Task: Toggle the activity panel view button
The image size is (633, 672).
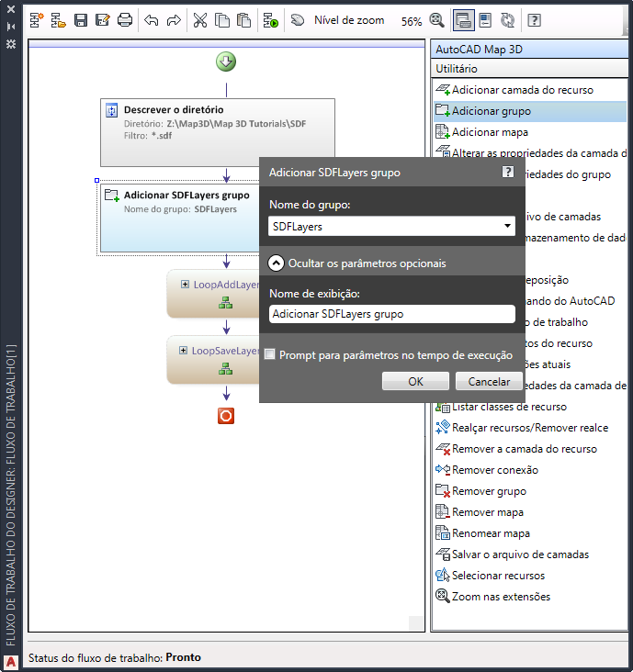Action: tap(464, 20)
